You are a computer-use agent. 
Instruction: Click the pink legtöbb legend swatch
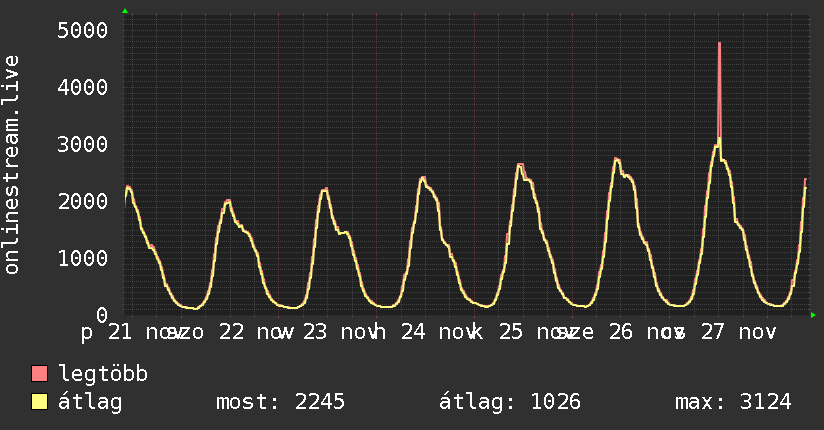pos(39,373)
